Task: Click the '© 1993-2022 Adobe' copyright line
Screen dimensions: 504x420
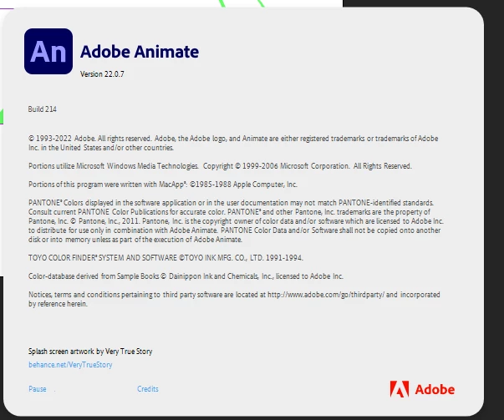Action: pos(233,143)
